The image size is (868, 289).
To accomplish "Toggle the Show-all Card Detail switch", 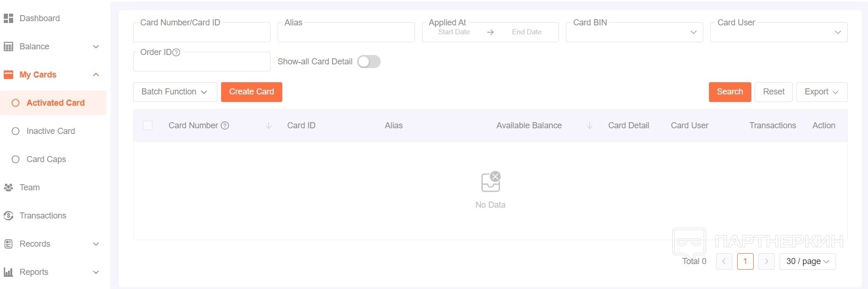I will click(x=369, y=62).
